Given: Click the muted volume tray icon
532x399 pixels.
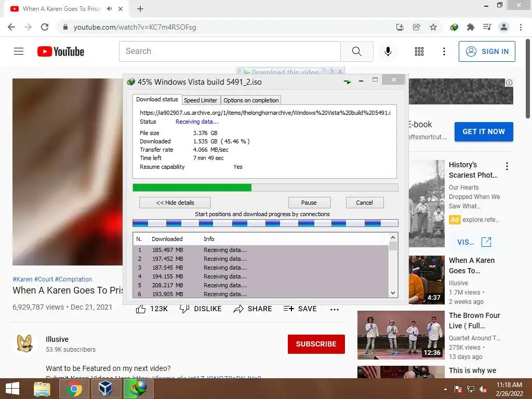Looking at the screenshot, I should 483,389.
